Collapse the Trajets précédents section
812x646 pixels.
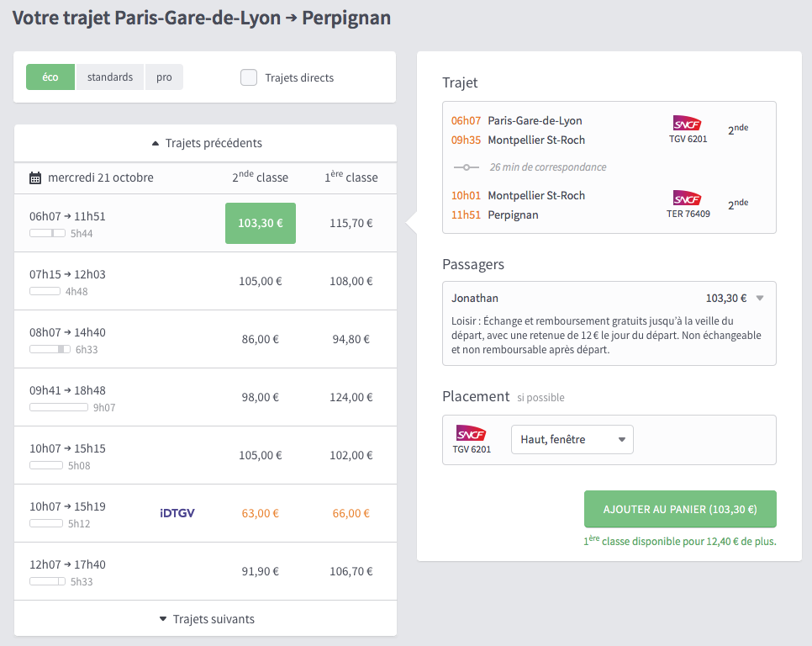point(204,142)
